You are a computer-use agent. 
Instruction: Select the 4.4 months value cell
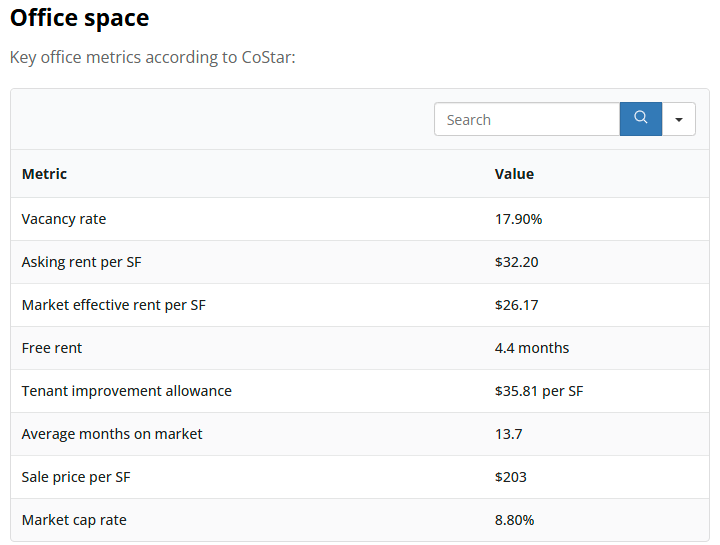[x=532, y=348]
